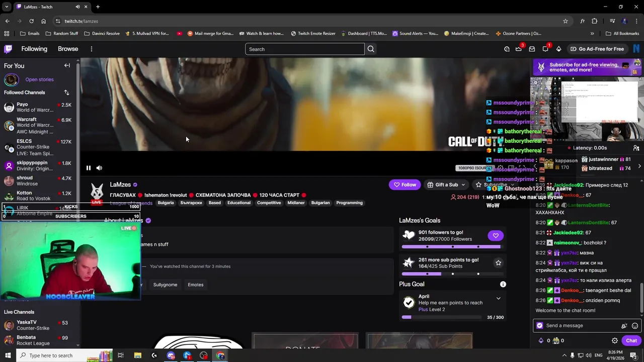Open chat identity badge in message box
The height and width of the screenshot is (362, 644).
540,326
